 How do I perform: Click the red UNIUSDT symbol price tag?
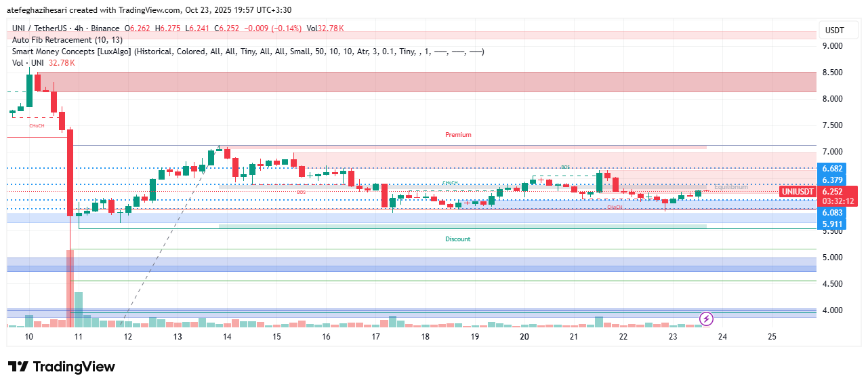click(x=798, y=192)
